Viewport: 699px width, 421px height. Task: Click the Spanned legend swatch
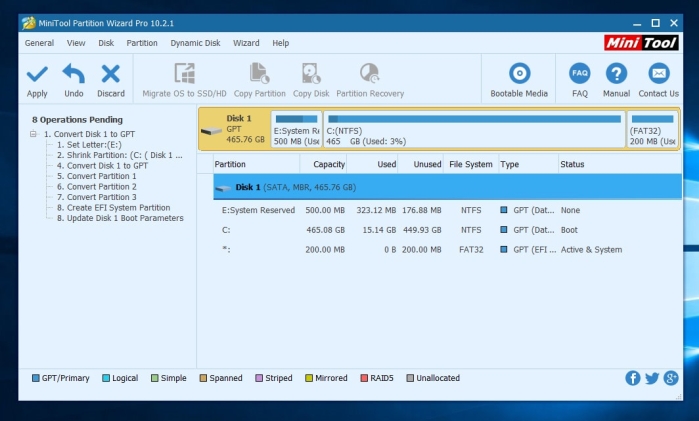[203, 378]
